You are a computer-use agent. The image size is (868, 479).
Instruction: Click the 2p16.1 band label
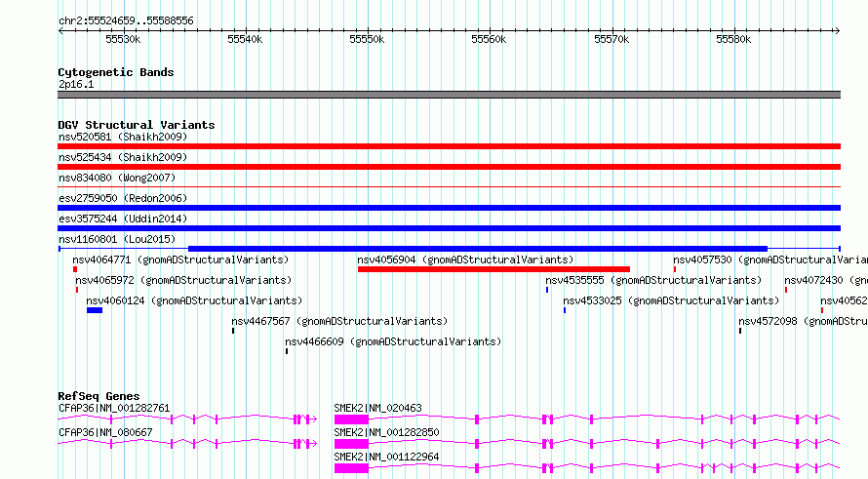[x=76, y=84]
